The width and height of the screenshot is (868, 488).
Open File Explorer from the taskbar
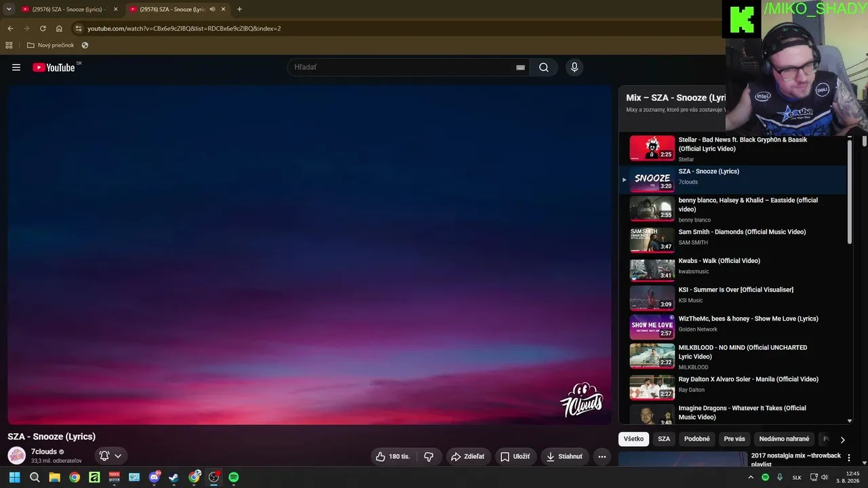[x=54, y=477]
